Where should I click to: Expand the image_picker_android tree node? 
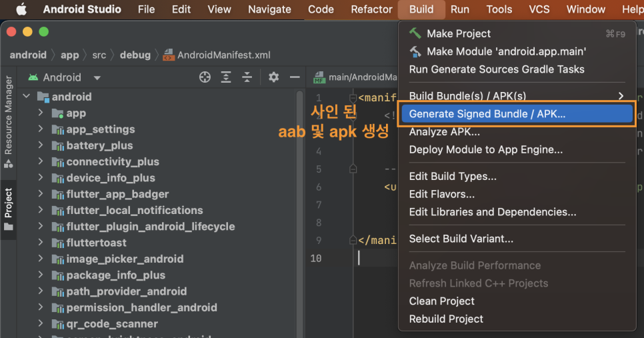point(40,259)
